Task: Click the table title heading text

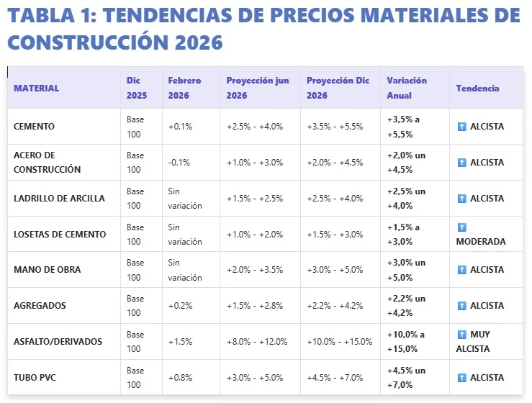Action: (x=263, y=29)
